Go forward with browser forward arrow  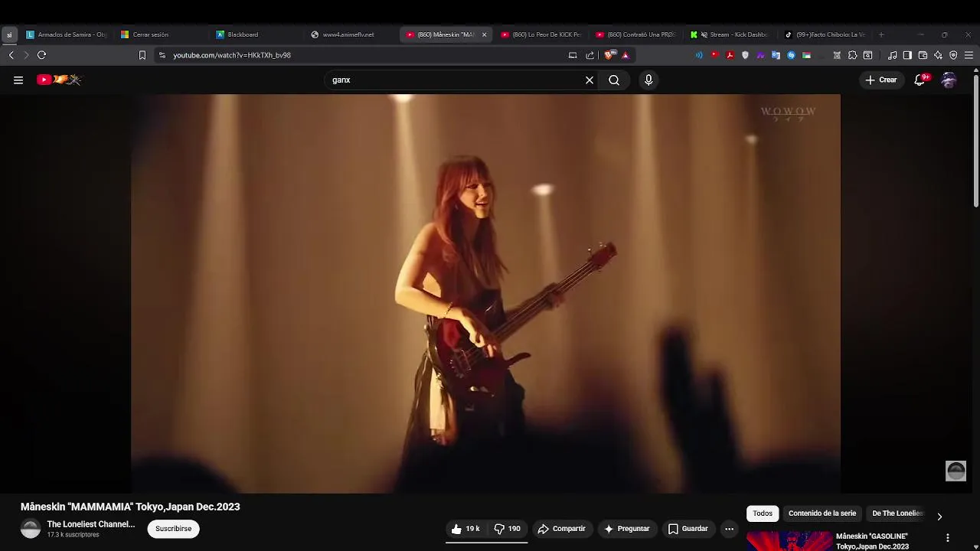click(26, 55)
